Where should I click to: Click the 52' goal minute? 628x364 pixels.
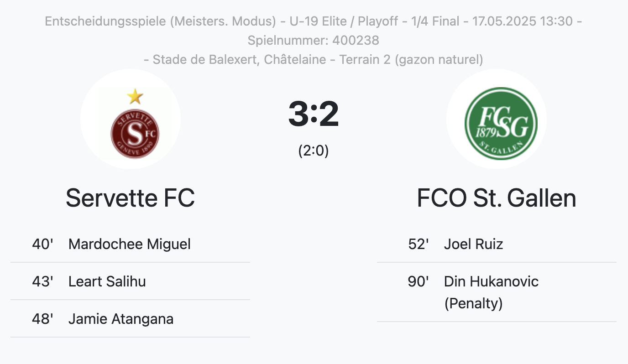[418, 244]
